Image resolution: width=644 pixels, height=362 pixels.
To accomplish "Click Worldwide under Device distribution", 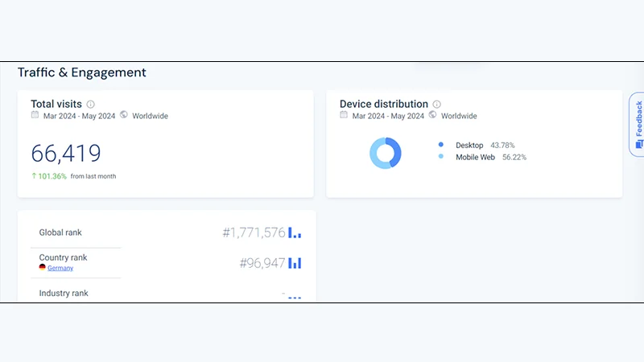I will tap(459, 116).
